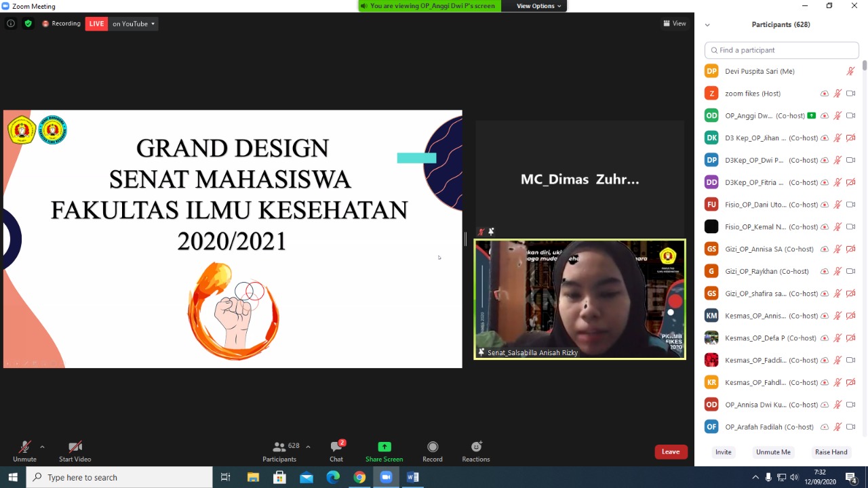Image resolution: width=868 pixels, height=488 pixels.
Task: Click the Share Screen icon
Action: tap(384, 447)
